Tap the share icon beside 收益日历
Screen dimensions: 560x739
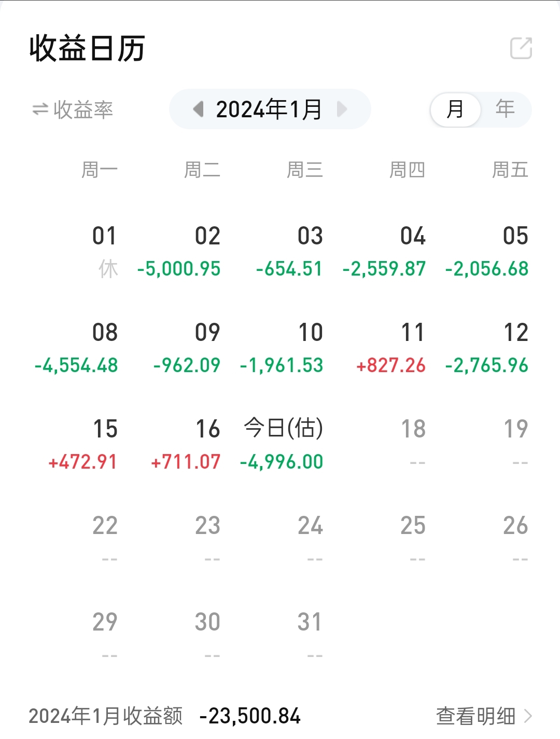pos(521,48)
